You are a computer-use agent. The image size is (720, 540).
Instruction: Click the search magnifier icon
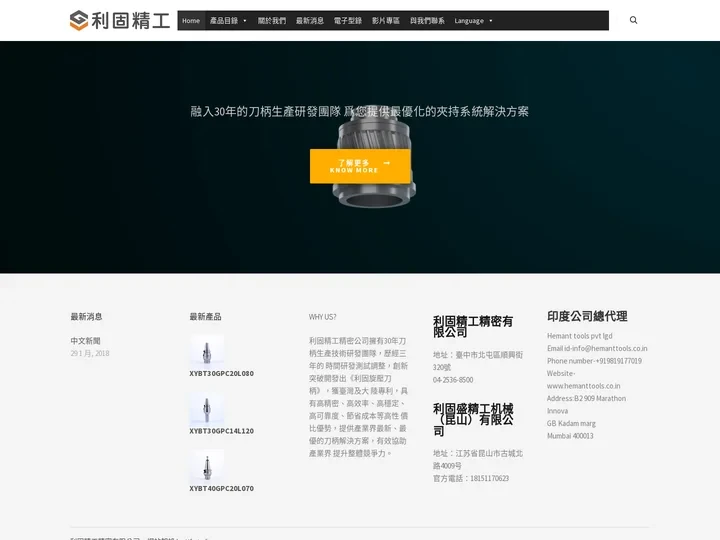(x=633, y=20)
